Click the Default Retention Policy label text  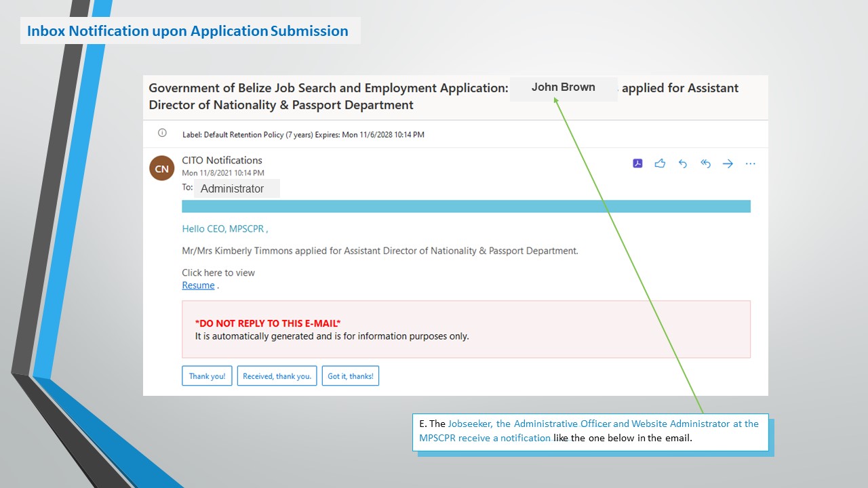(x=303, y=135)
